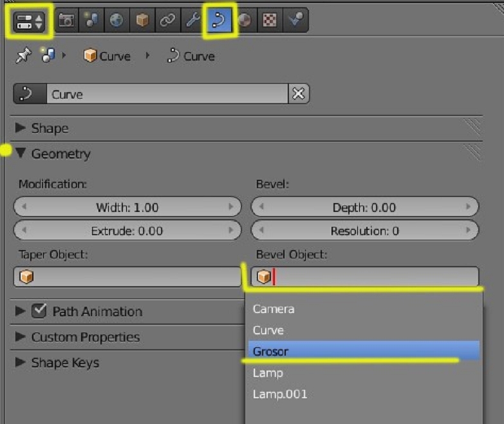This screenshot has width=504, height=424.
Task: Open the World properties tab
Action: (117, 21)
